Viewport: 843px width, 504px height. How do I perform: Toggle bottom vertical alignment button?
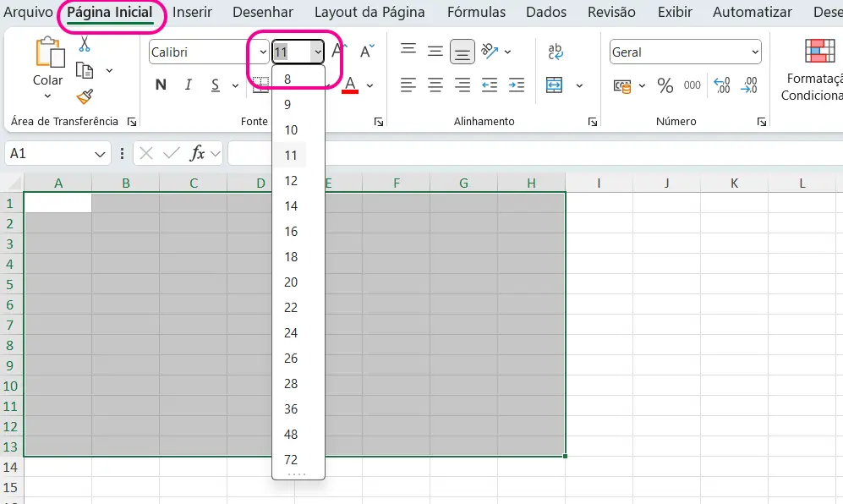tap(462, 52)
